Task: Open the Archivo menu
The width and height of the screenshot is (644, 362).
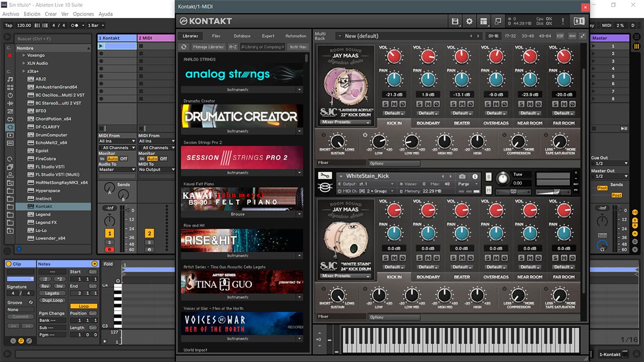Action: (11, 14)
